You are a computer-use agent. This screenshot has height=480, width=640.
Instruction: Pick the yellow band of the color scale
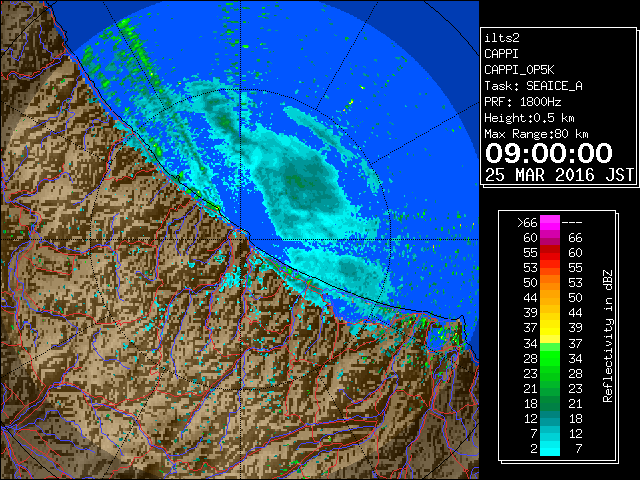(550, 328)
